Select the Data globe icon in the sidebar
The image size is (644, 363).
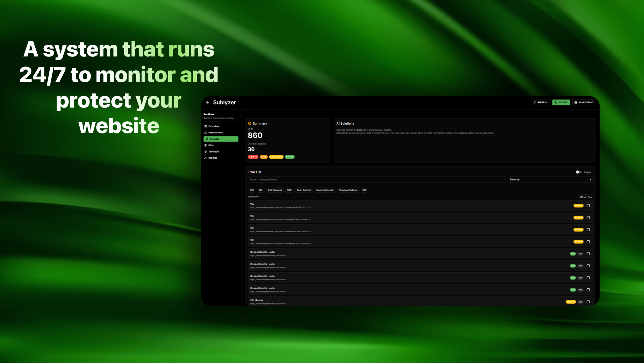206,145
